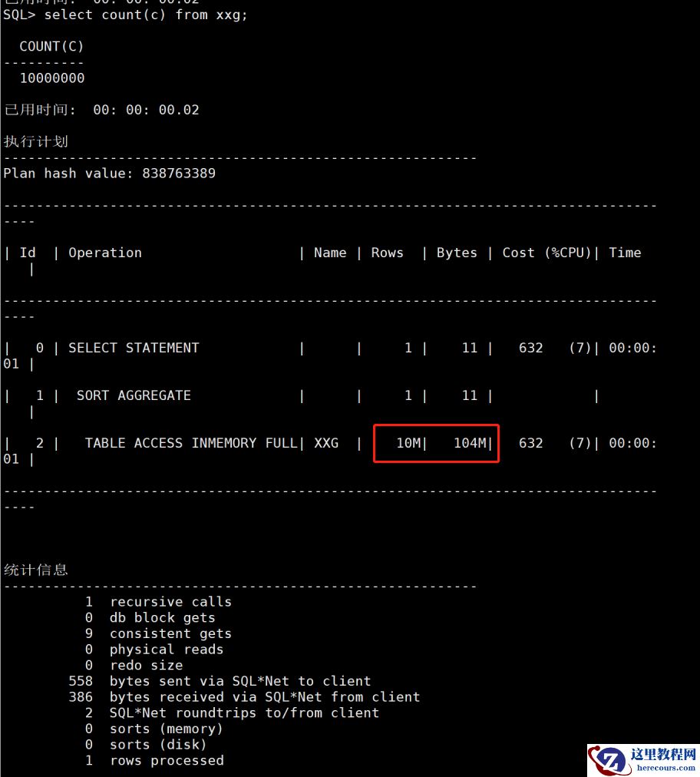Image resolution: width=700 pixels, height=777 pixels.
Task: Click the COUNT(C) column header
Action: point(51,47)
